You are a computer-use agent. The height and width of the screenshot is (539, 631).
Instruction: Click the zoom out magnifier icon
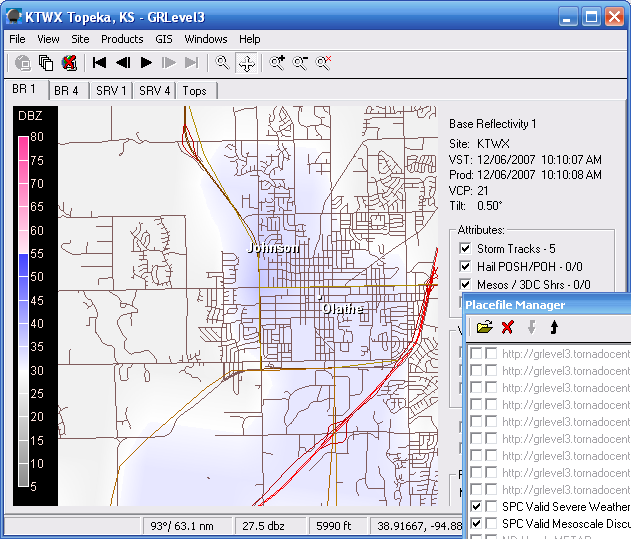[x=300, y=63]
